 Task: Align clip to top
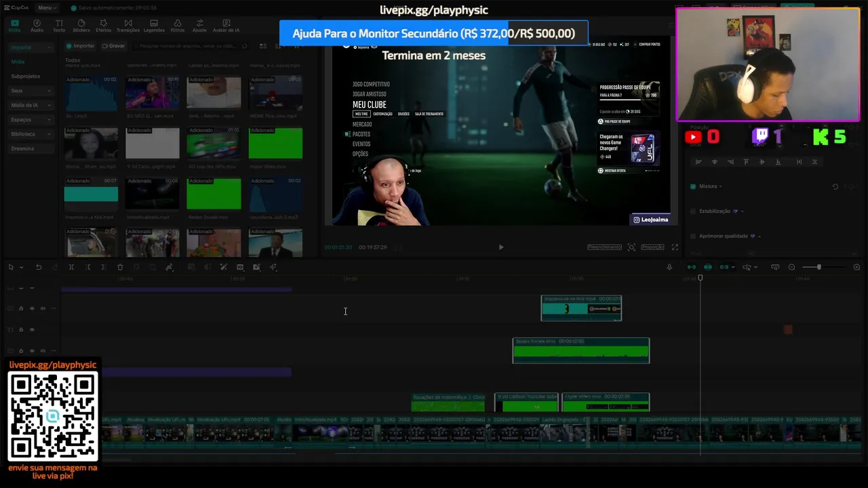point(746,162)
